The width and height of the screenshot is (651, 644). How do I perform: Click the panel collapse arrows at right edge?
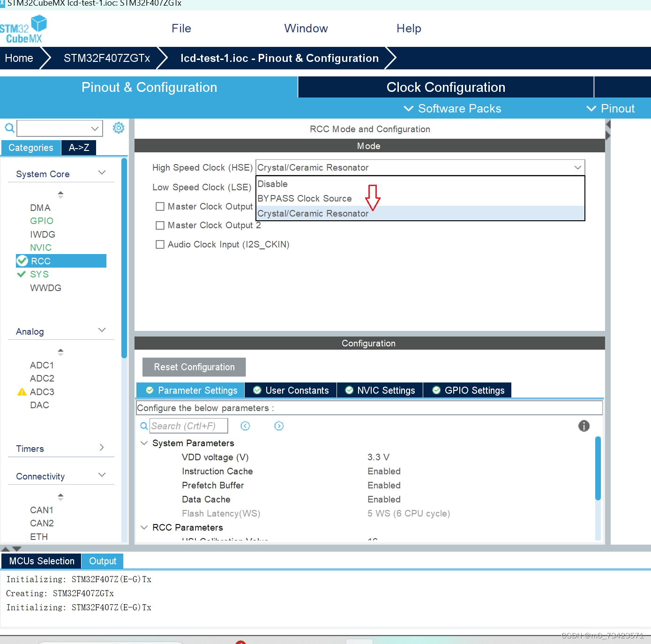coord(608,130)
